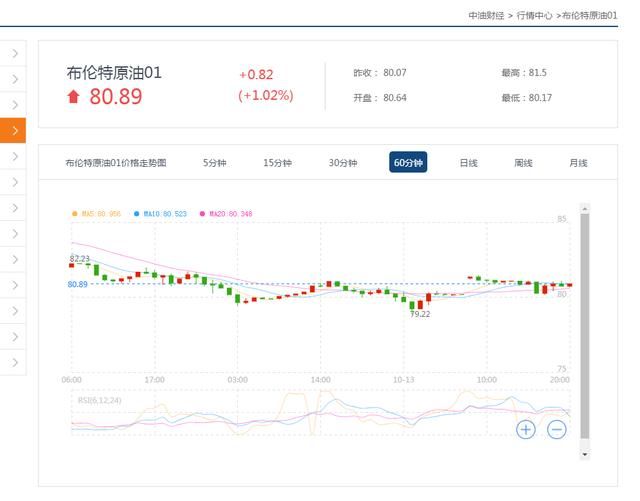
Task: Click chart scrollbar up arrow
Action: tap(585, 209)
